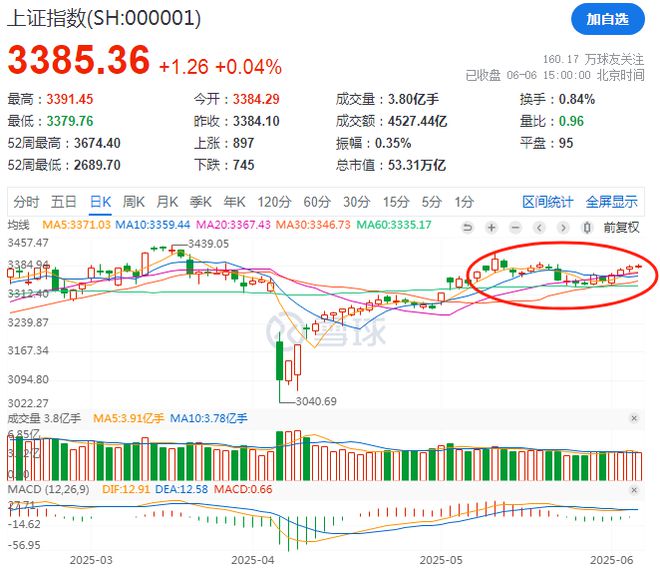Open the 15分 chart tab
The height and width of the screenshot is (577, 660).
[x=396, y=202]
